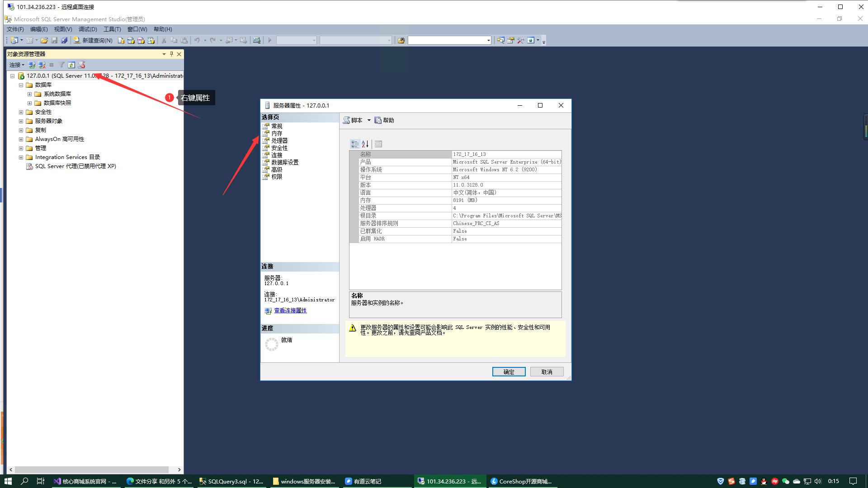Click the Object Explorer horizontal scrollbar
Viewport: 868px width, 488px height.
pyautogui.click(x=90, y=469)
